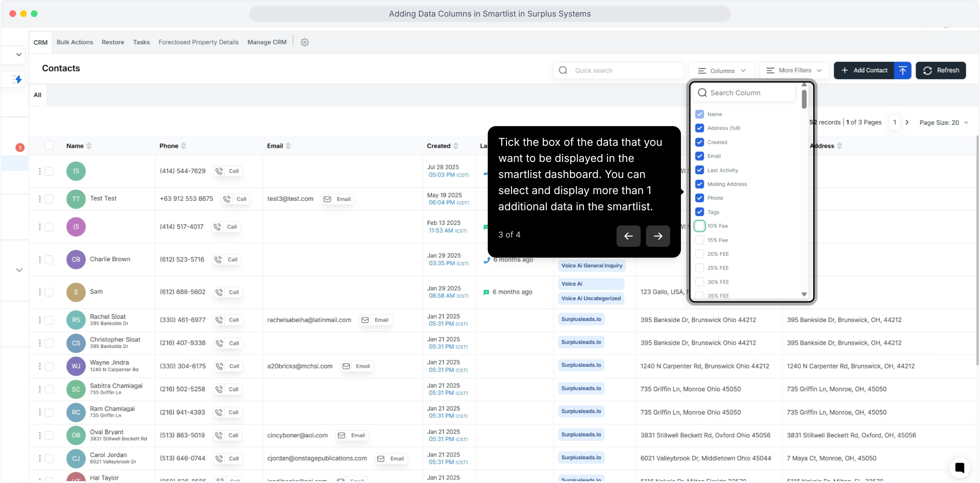Tick the 10% Fee column checkbox
Image resolution: width=980 pixels, height=483 pixels.
coord(699,226)
